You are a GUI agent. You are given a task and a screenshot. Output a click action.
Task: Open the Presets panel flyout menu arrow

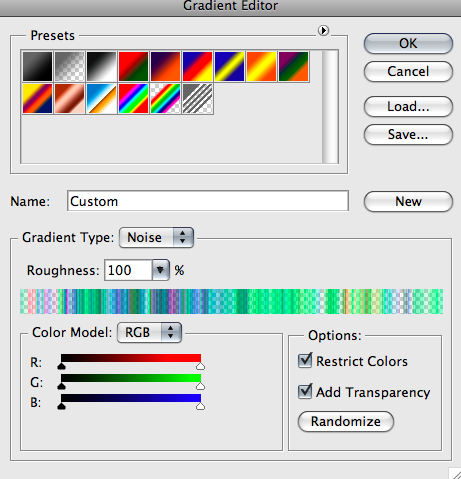pos(323,31)
